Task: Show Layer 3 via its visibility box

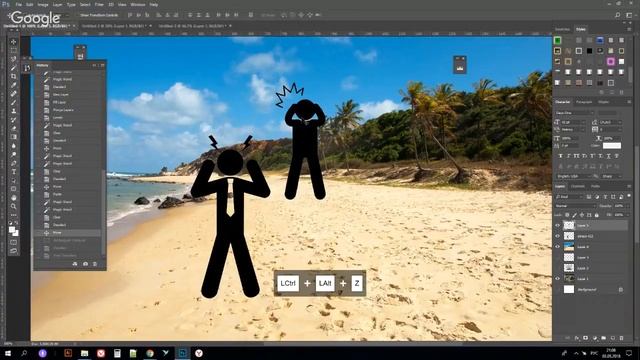Action: (558, 257)
